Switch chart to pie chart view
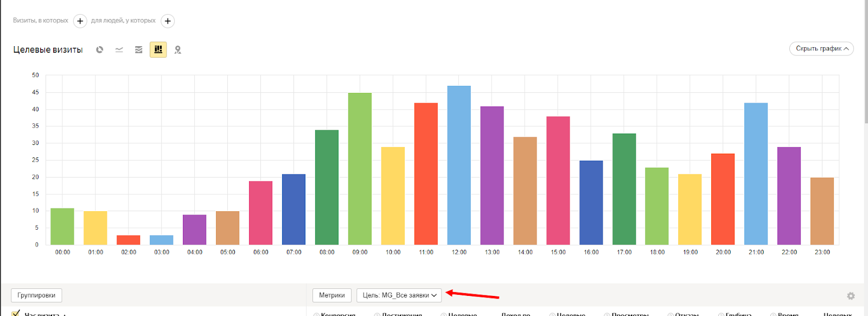The width and height of the screenshot is (868, 316). (x=100, y=50)
